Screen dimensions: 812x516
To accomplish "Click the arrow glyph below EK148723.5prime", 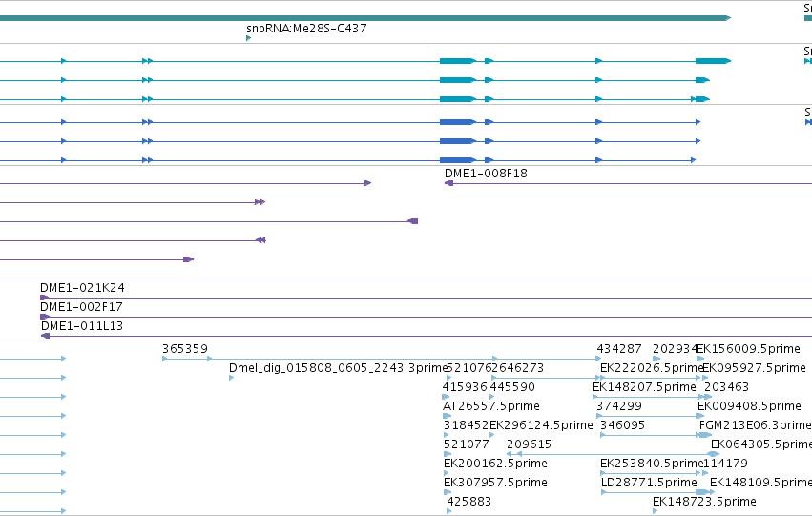I will [656, 511].
